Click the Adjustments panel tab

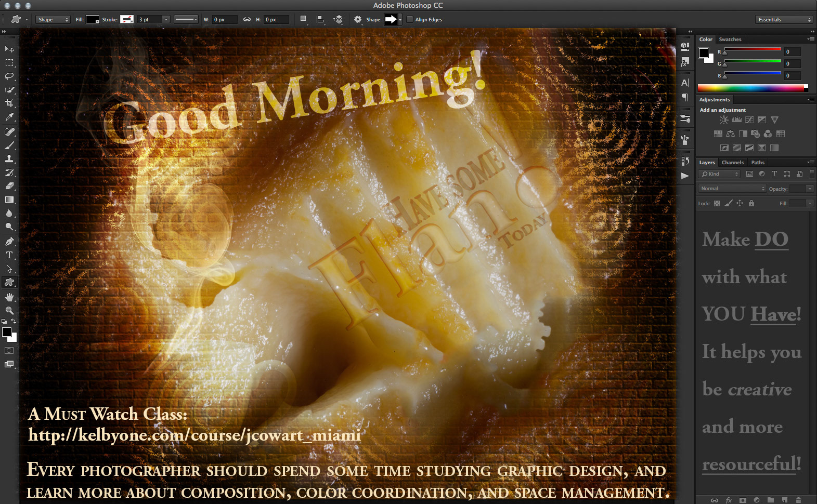coord(715,100)
